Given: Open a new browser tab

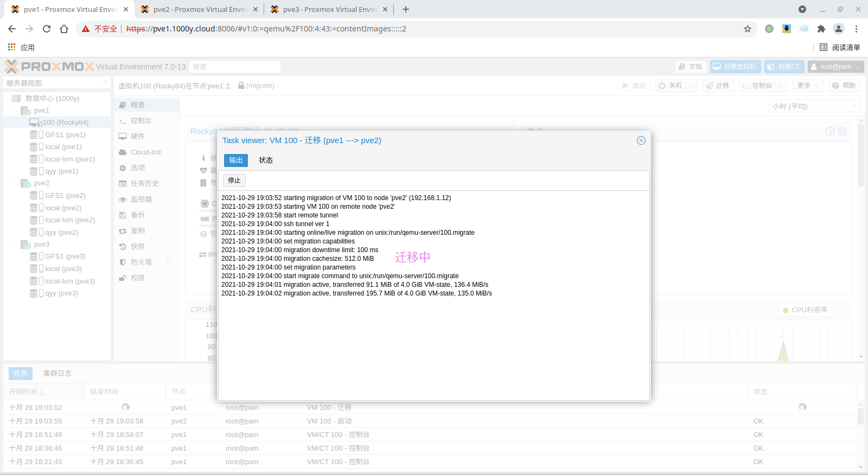Looking at the screenshot, I should [406, 9].
